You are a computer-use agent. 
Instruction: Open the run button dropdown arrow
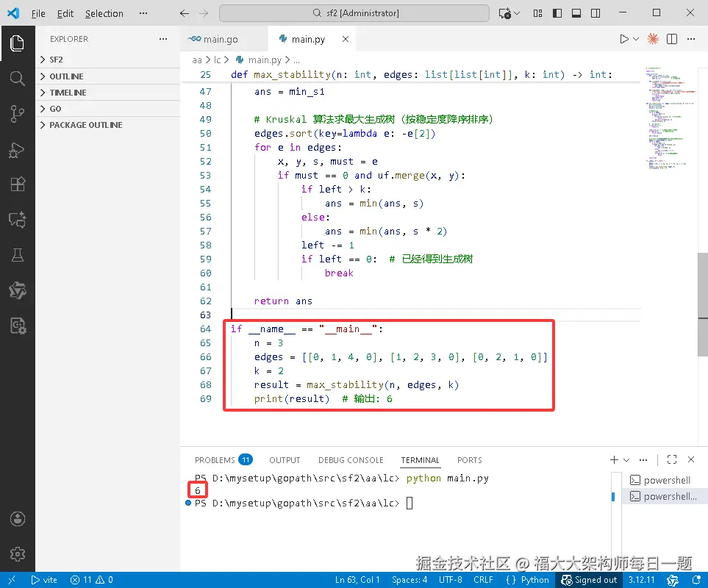pos(636,39)
